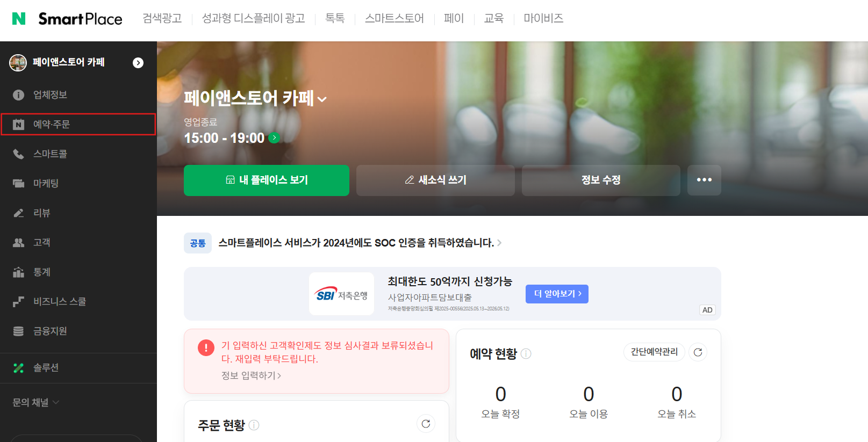Click the 내 플레이스 보기 button

coord(267,180)
